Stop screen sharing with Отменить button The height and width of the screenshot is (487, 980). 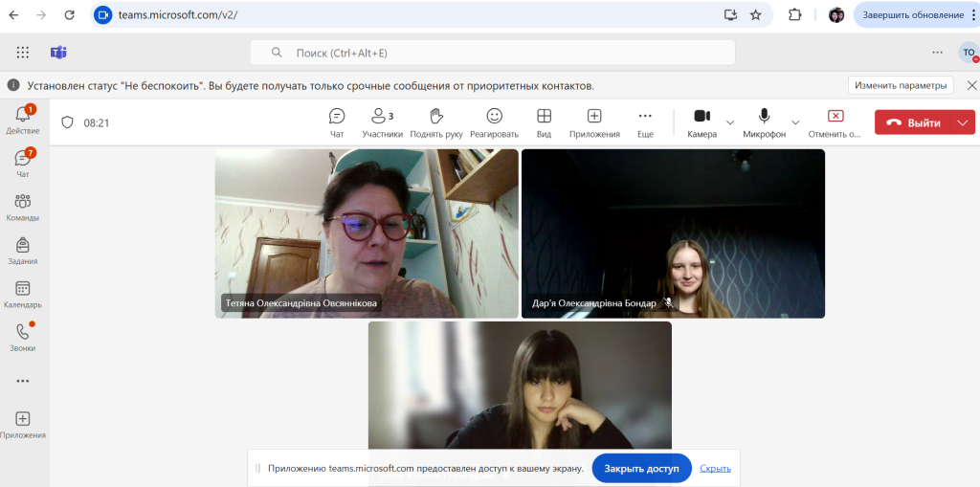point(835,122)
